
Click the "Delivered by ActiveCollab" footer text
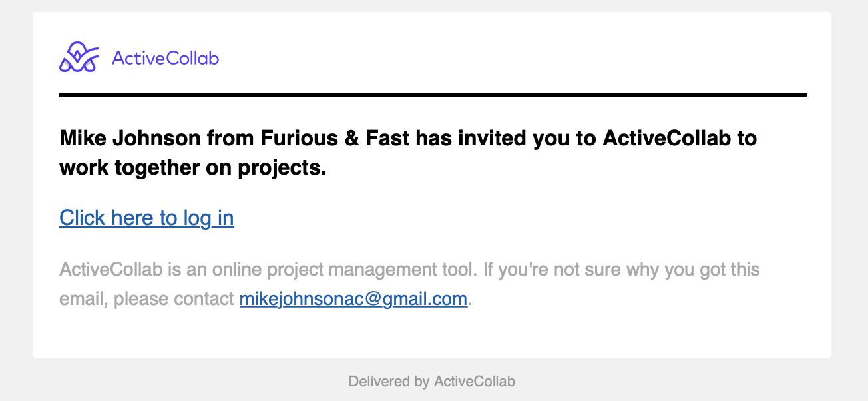pyautogui.click(x=432, y=382)
